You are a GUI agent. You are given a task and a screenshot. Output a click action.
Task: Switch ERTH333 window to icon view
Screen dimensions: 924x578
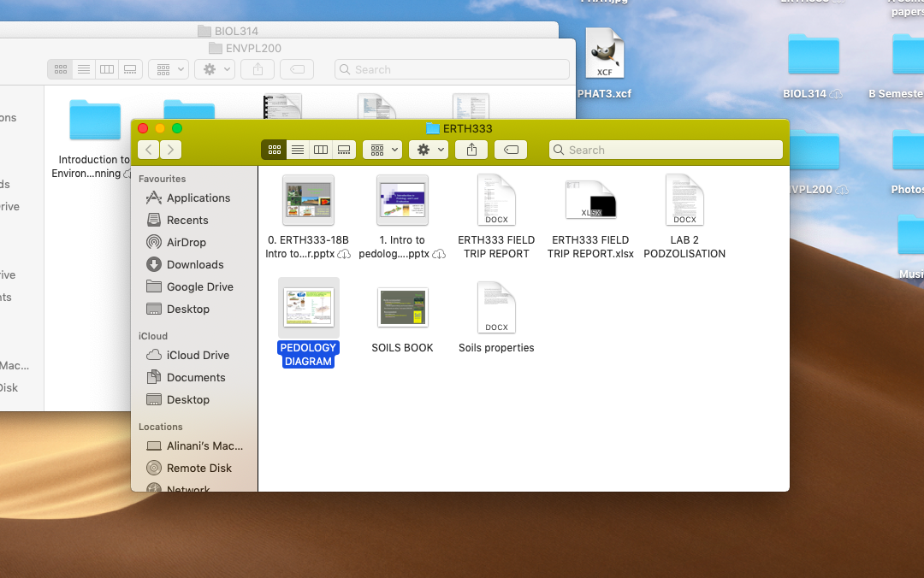(x=274, y=150)
